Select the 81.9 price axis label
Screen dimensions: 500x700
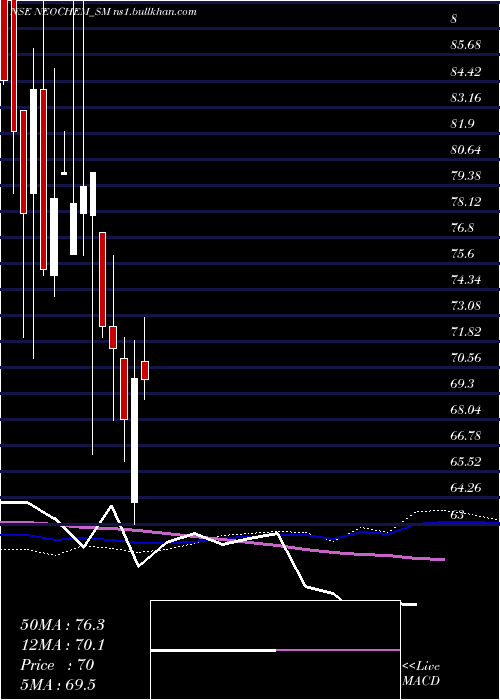(462, 123)
